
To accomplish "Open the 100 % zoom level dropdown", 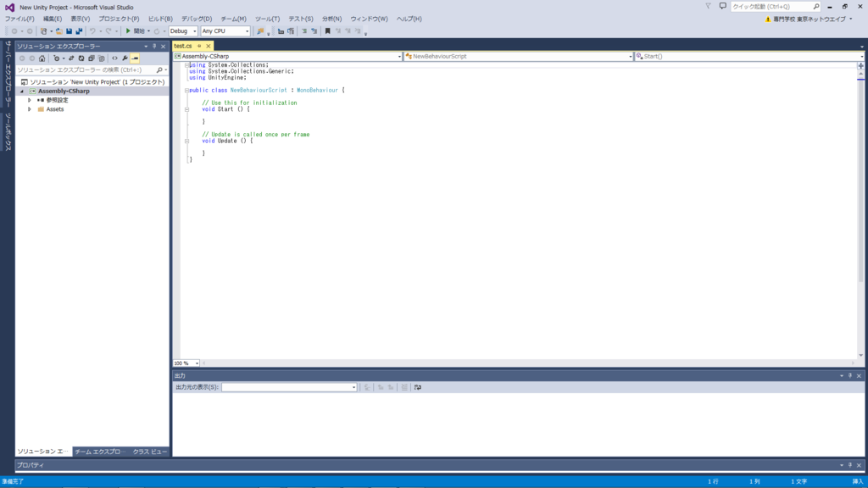I will (186, 363).
